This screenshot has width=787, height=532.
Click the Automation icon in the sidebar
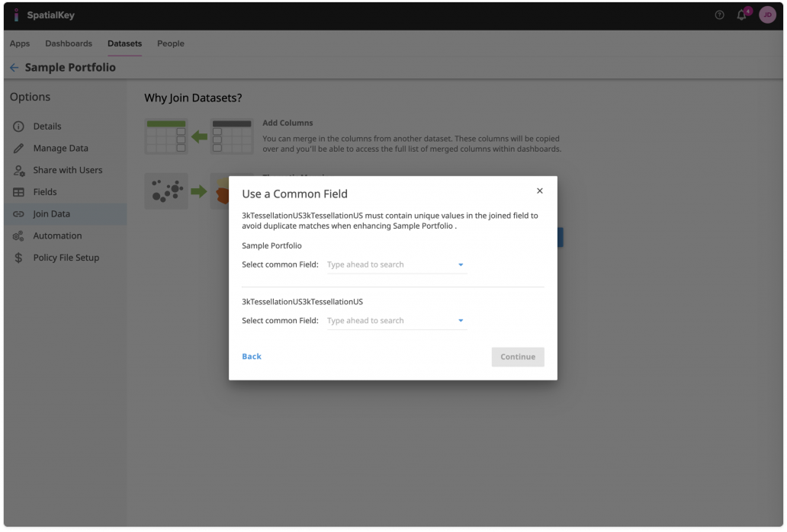coord(17,236)
